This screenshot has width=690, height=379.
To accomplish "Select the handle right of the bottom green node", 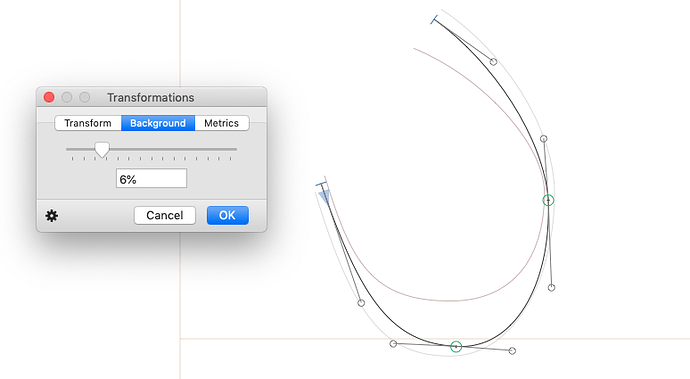I will 512,351.
